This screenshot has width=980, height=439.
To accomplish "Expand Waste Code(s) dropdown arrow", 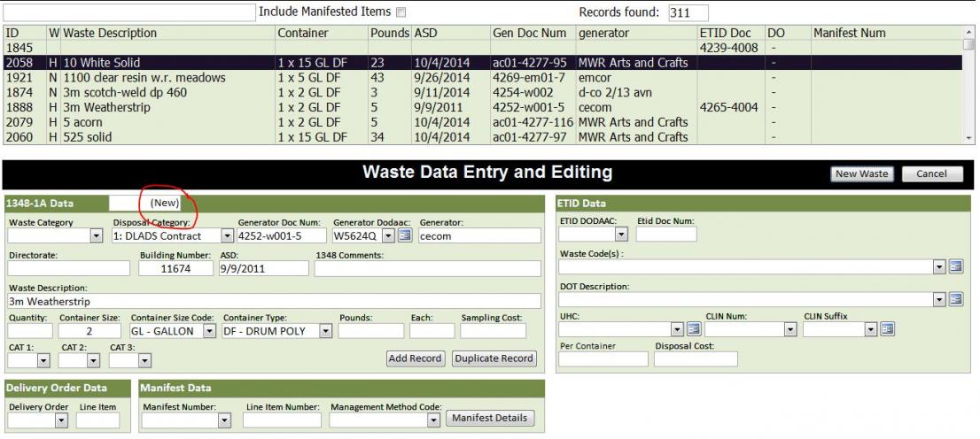I will coord(939,266).
